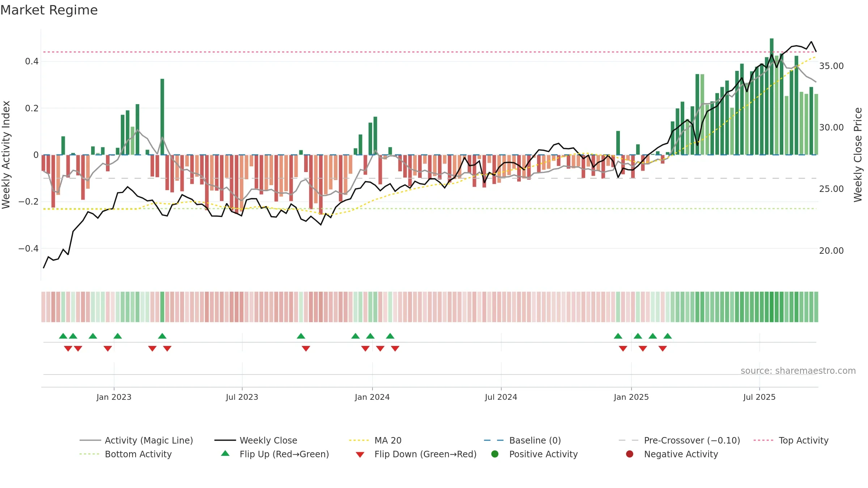Click the single green bar in December 2024
Image resolution: width=868 pixels, height=488 pixels.
pyautogui.click(x=618, y=143)
